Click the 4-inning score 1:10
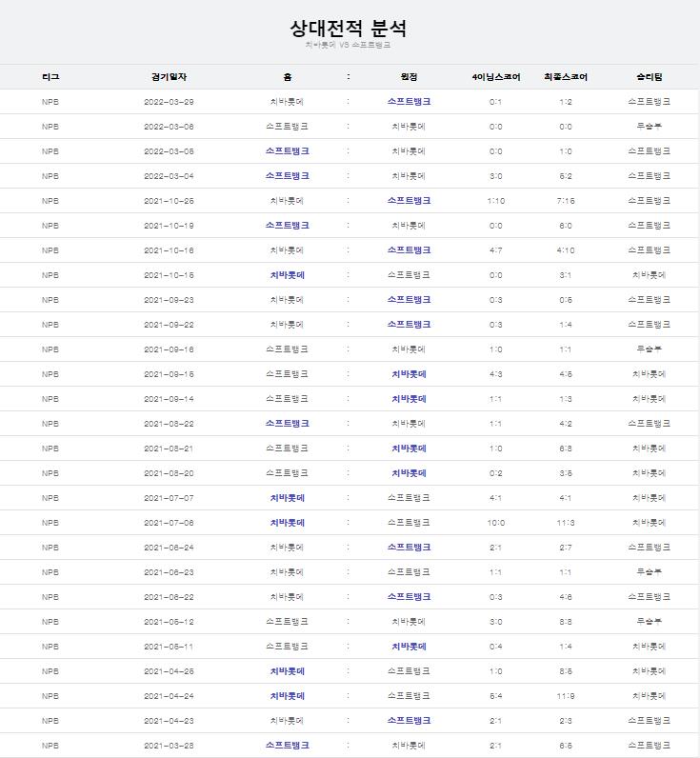 click(496, 201)
